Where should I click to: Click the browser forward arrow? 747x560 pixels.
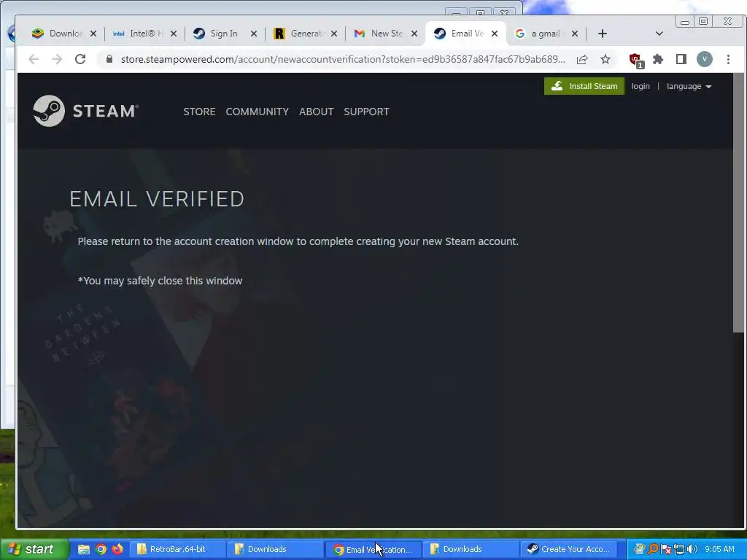(57, 59)
